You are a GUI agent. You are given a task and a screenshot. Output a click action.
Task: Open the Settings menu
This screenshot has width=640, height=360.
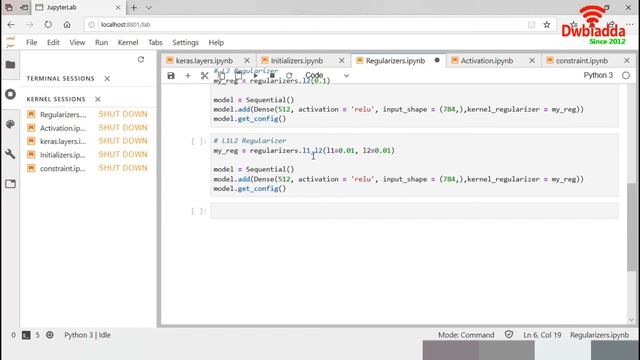click(185, 42)
